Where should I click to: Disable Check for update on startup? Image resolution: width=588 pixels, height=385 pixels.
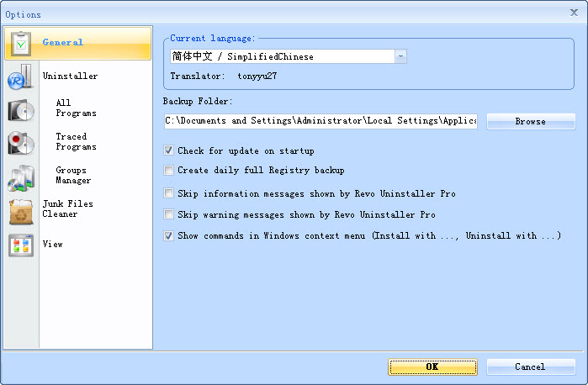point(169,150)
